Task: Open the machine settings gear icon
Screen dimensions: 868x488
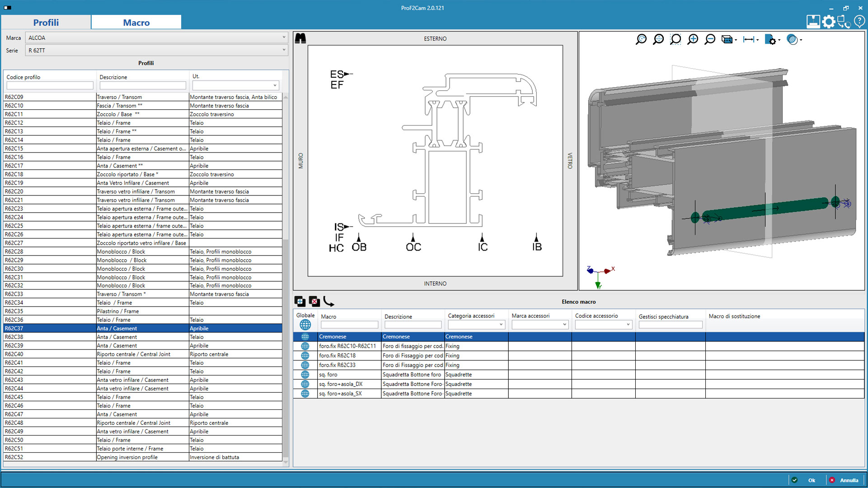Action: coord(828,22)
